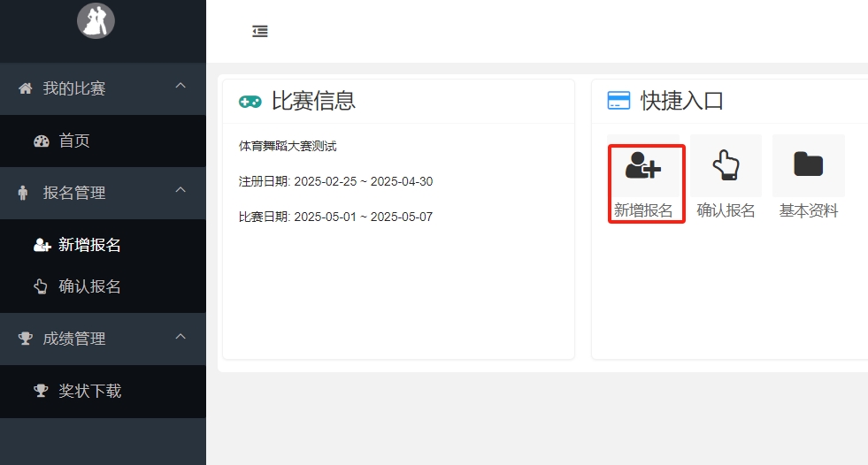
Task: Click the 确认报名 pointing hand shortcut icon
Action: point(726,165)
